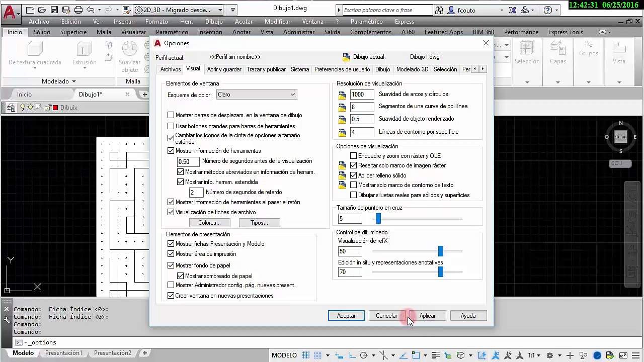Check Usar botones grandes para barras
Screen dimensions: 644x362
171,126
